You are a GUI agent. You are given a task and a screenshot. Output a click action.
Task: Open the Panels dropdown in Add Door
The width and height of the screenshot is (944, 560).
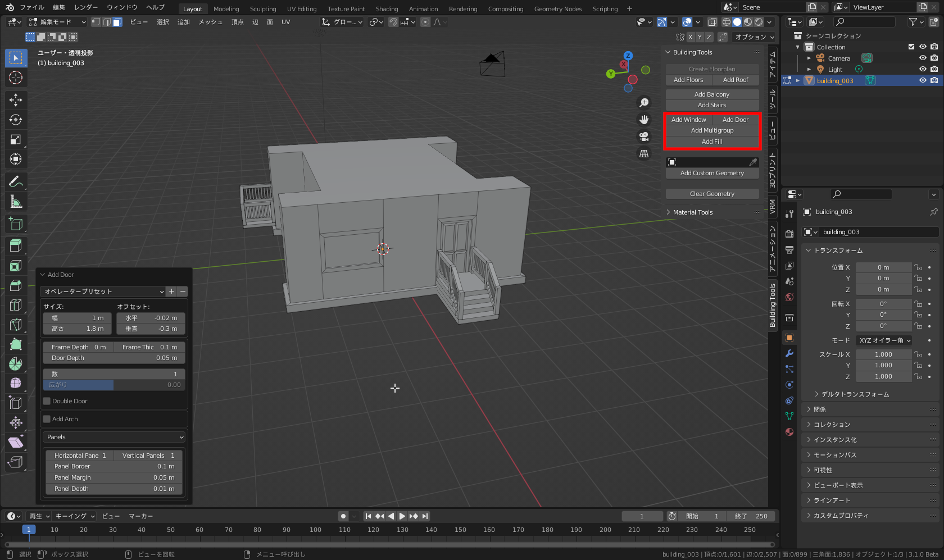point(114,437)
